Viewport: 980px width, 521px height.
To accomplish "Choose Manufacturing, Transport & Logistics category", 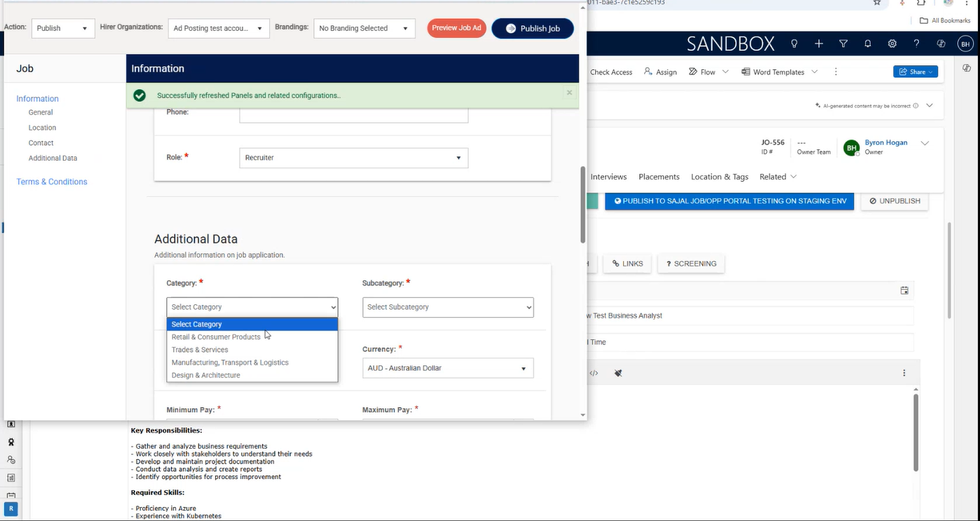I will pos(252,363).
